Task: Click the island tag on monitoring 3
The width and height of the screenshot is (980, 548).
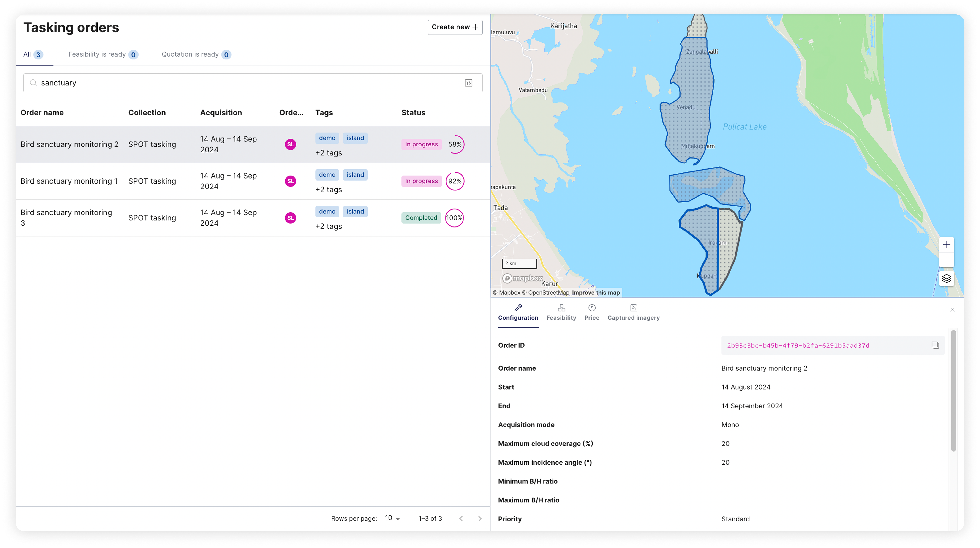Action: [355, 212]
